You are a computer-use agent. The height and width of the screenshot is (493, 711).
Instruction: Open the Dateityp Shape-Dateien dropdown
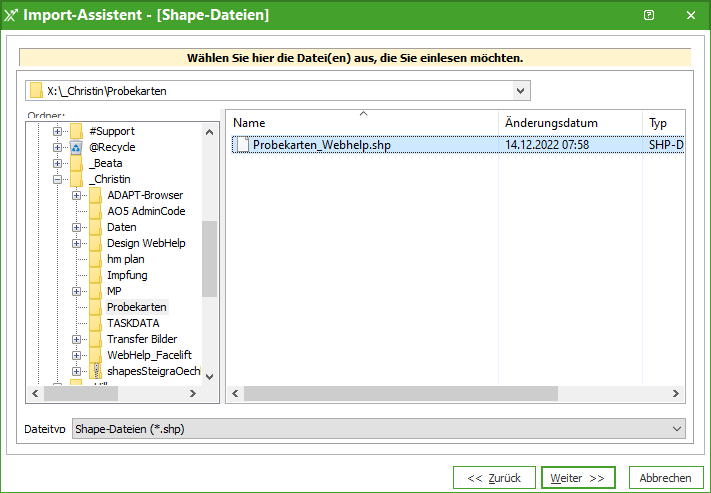click(677, 429)
